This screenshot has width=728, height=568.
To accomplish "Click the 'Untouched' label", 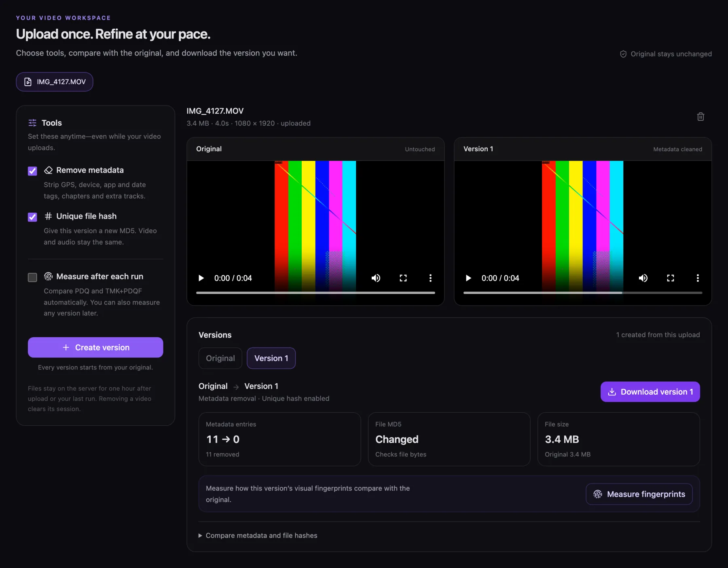I will point(420,149).
